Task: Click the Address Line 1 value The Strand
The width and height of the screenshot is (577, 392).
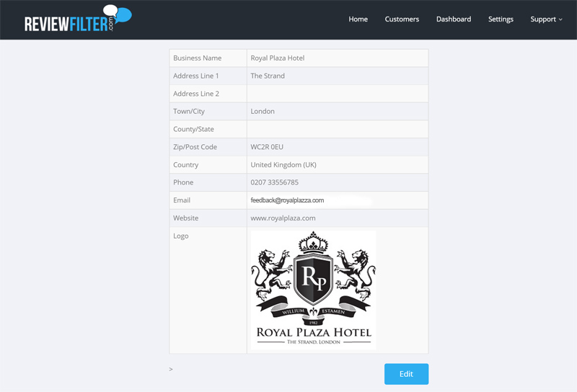Action: (268, 76)
